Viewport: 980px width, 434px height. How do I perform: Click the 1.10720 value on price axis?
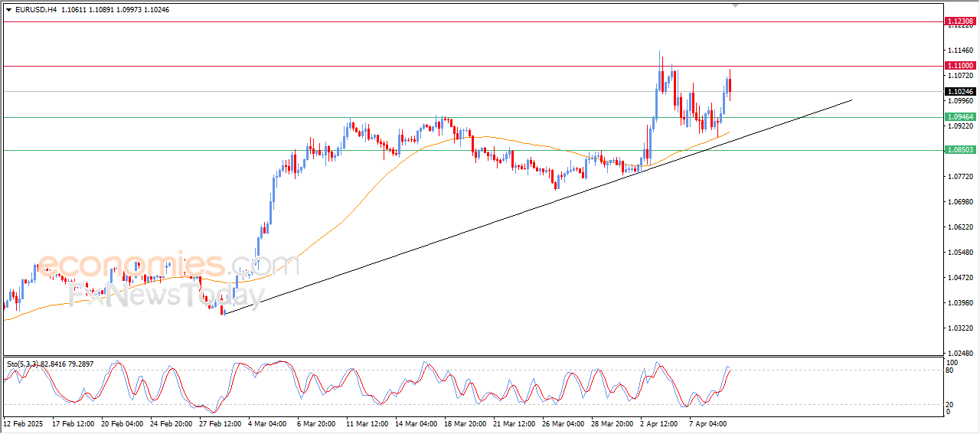pyautogui.click(x=960, y=76)
